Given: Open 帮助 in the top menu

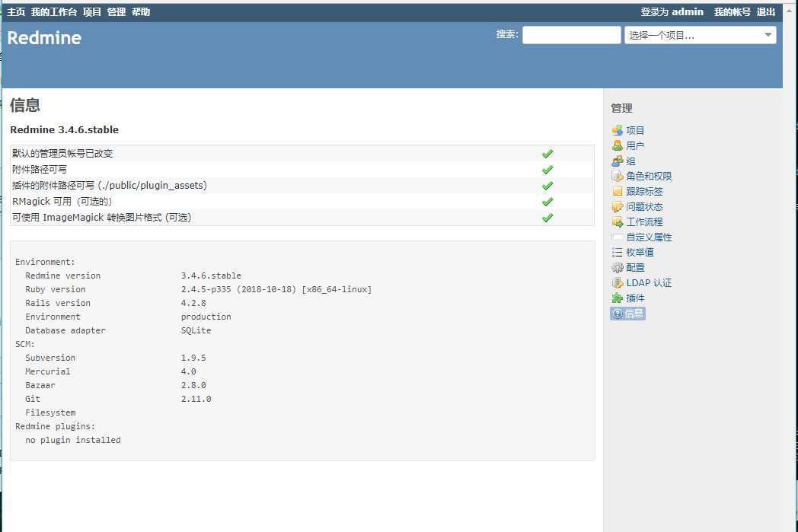Looking at the screenshot, I should 141,11.
